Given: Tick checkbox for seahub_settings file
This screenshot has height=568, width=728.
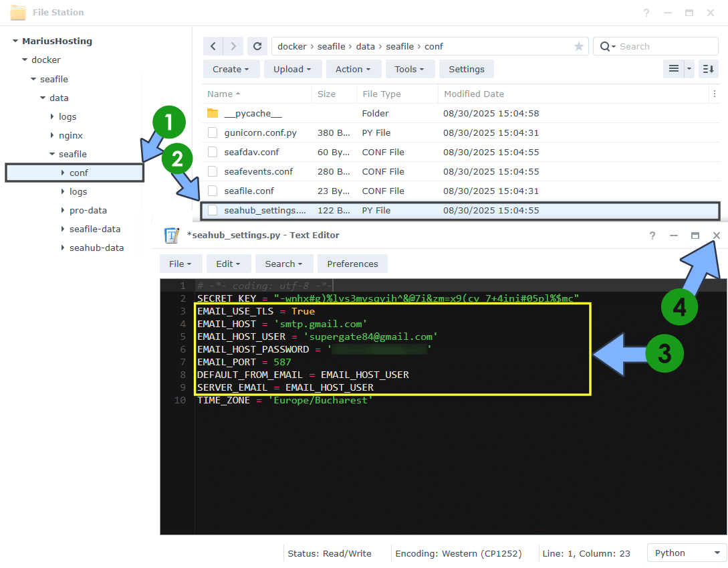Looking at the screenshot, I should 213,211.
